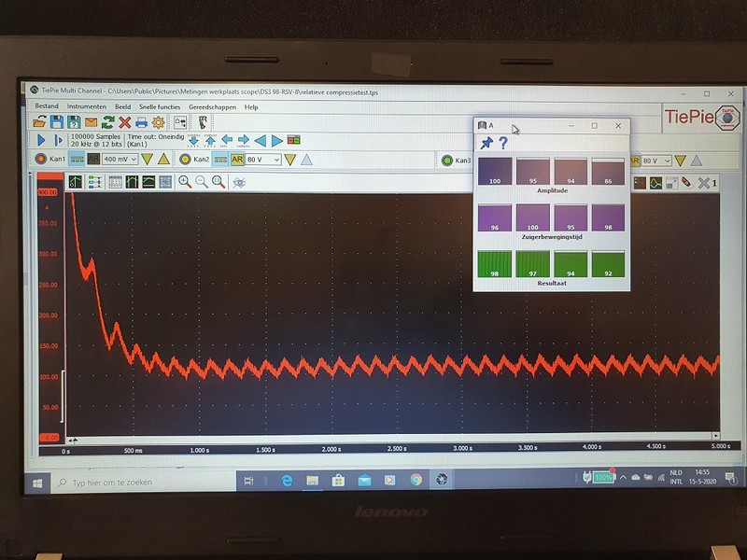Viewport: 747px width, 560px height.
Task: Click the tools icon after the object tree icon
Action: pyautogui.click(x=203, y=123)
